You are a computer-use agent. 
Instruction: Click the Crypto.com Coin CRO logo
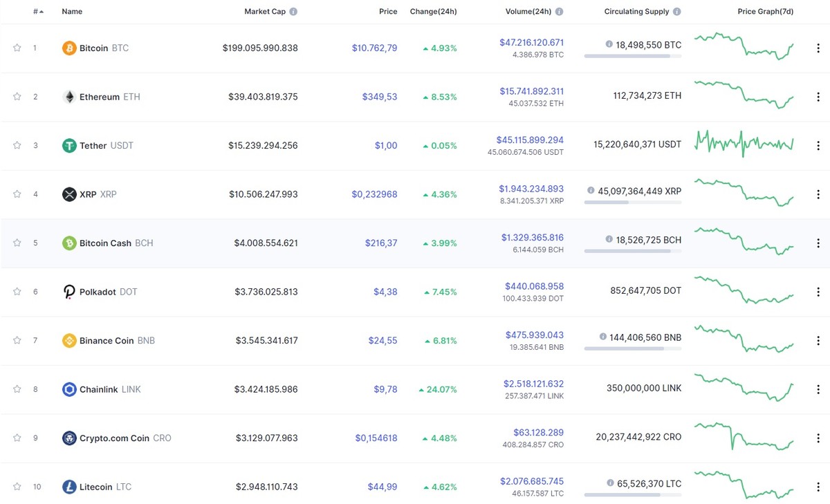[x=69, y=438]
